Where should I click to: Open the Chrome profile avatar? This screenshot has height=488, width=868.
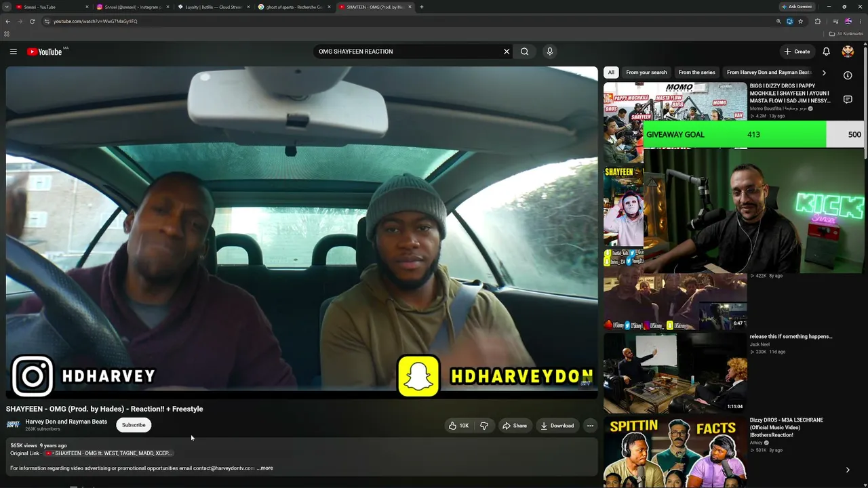click(x=848, y=21)
